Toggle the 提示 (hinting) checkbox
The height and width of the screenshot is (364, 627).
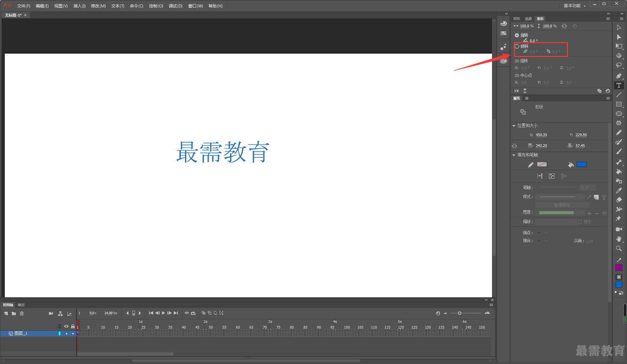click(580, 222)
